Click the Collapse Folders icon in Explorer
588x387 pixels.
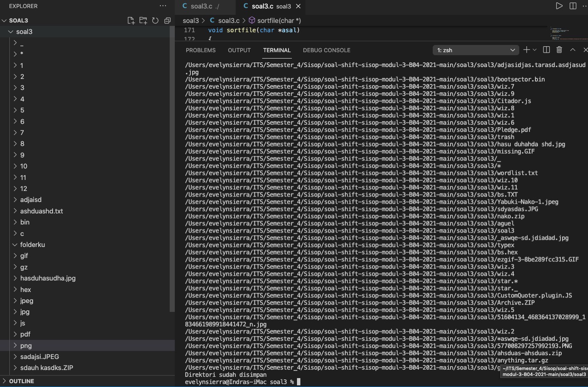coord(167,20)
